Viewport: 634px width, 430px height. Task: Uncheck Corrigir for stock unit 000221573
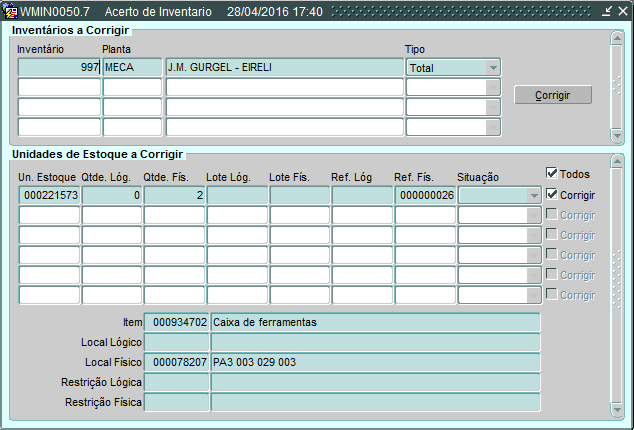(552, 195)
